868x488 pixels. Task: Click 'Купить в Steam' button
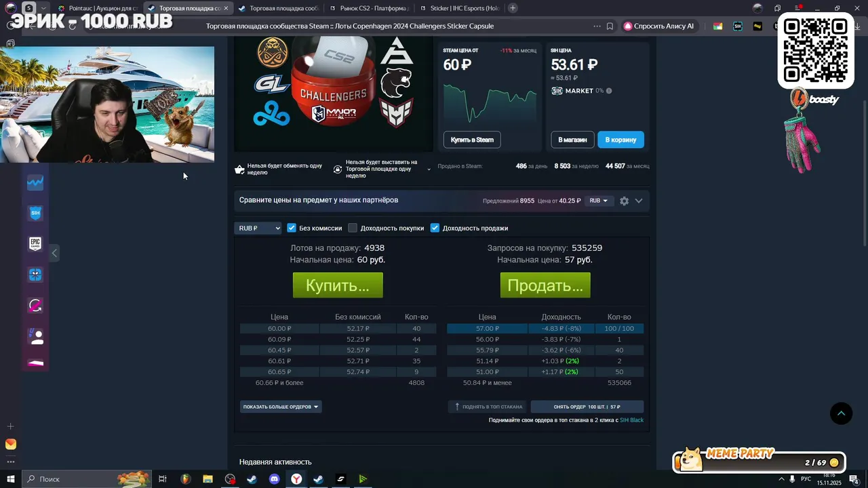pyautogui.click(x=472, y=140)
